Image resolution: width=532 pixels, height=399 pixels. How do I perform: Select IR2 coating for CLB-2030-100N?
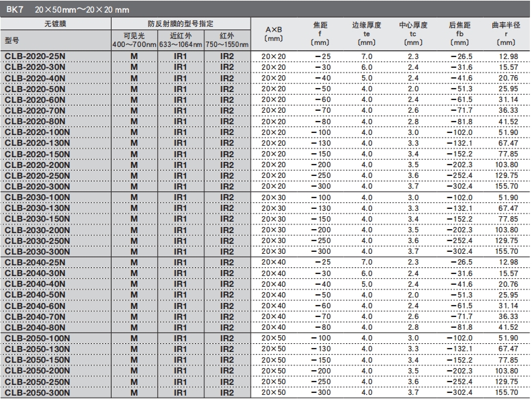pos(227,197)
